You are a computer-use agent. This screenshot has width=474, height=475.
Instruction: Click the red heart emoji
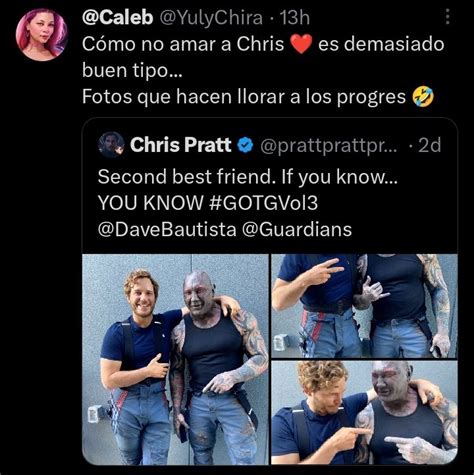point(301,44)
